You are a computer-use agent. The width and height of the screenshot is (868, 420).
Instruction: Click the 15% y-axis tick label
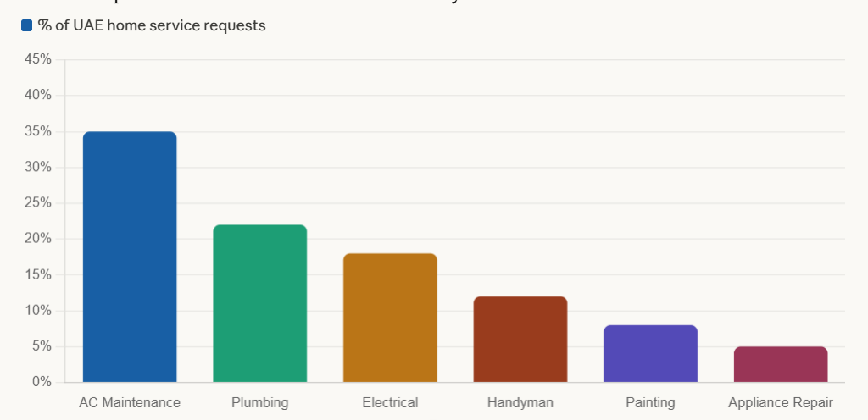coord(38,275)
